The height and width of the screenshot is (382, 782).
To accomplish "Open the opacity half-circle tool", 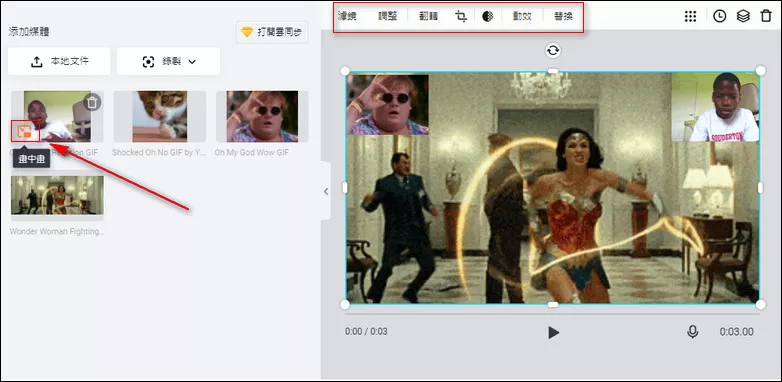I will click(488, 16).
